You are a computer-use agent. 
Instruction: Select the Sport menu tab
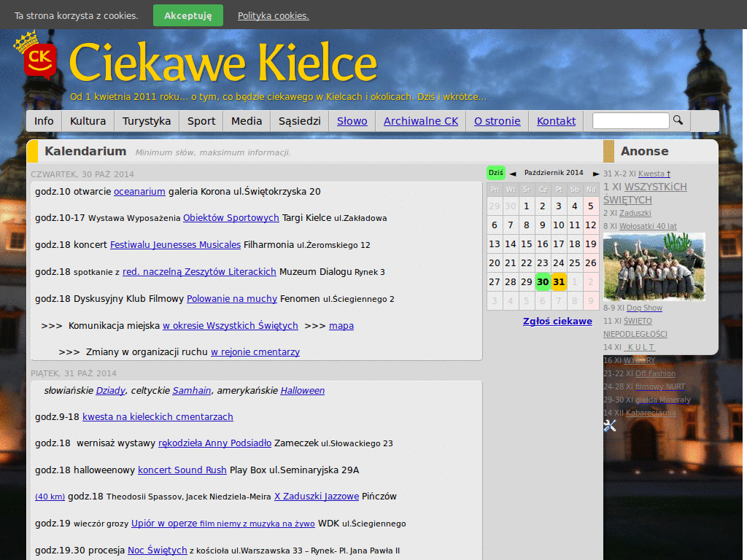pos(201,121)
